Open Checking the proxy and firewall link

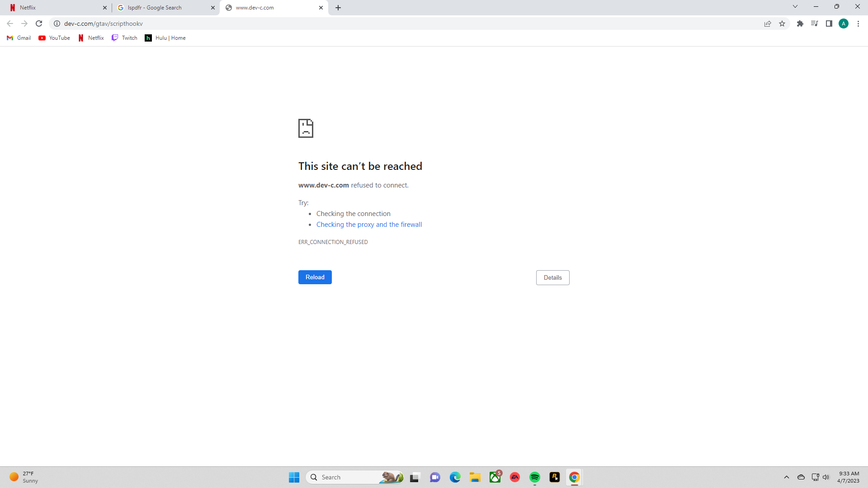point(369,225)
